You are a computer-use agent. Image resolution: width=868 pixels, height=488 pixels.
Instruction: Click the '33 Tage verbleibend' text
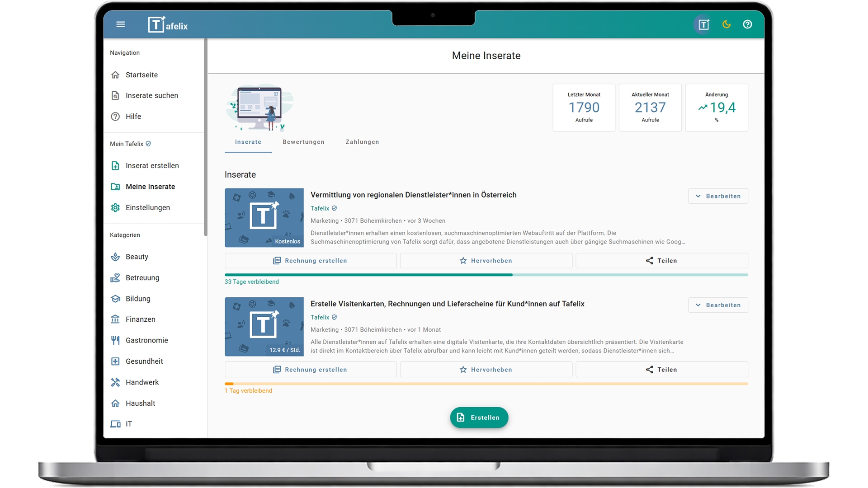pyautogui.click(x=252, y=282)
